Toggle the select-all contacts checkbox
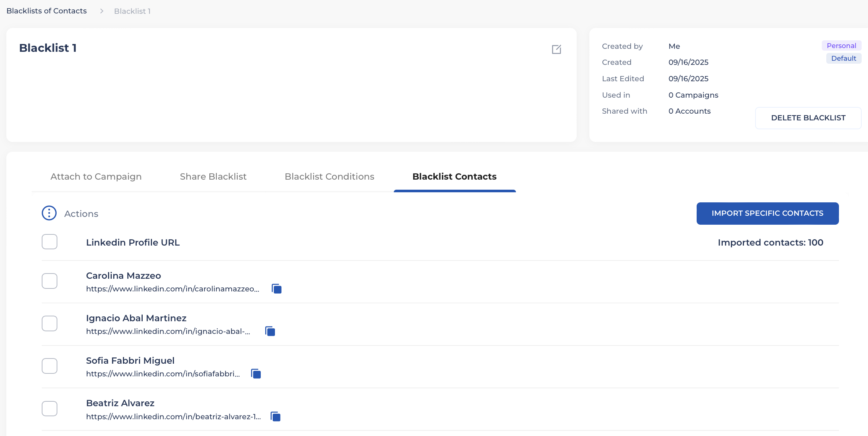 (50, 242)
